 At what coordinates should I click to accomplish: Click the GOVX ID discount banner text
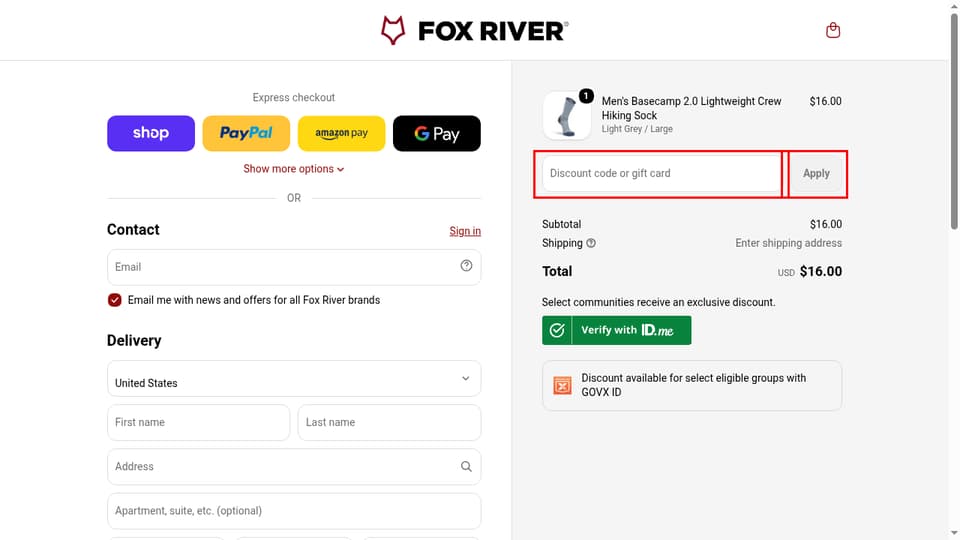tap(694, 385)
